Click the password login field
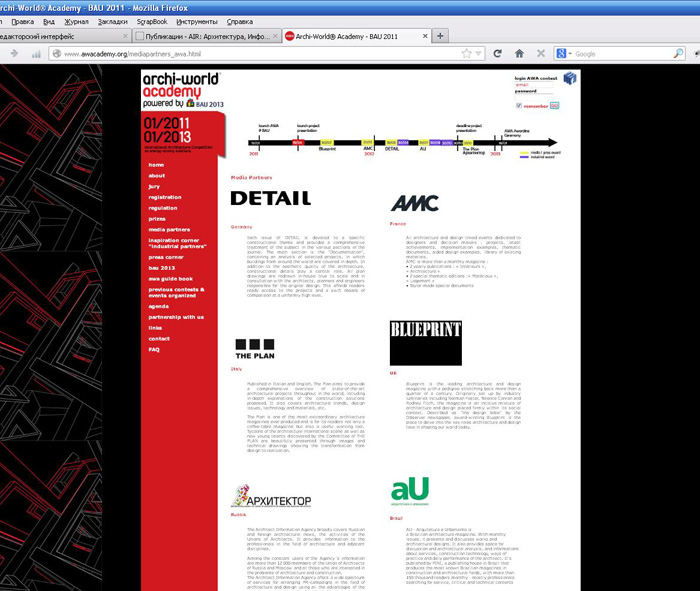700x591 pixels. click(x=533, y=97)
